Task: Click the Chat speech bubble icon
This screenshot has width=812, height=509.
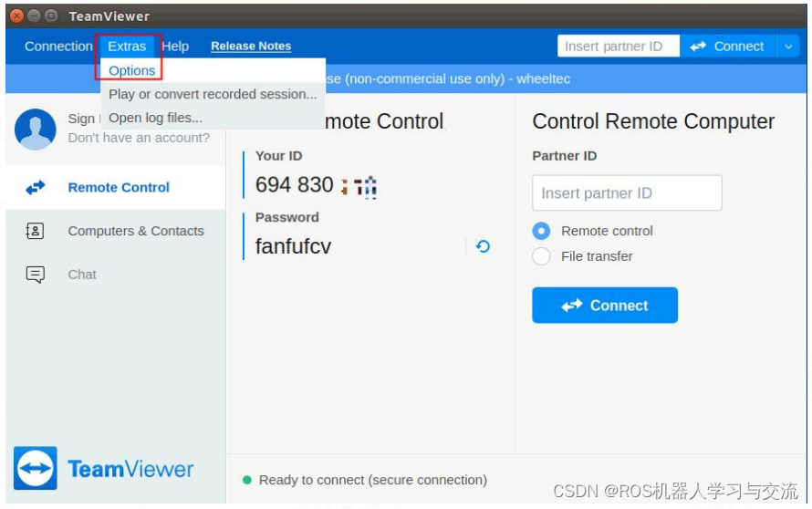Action: point(36,275)
